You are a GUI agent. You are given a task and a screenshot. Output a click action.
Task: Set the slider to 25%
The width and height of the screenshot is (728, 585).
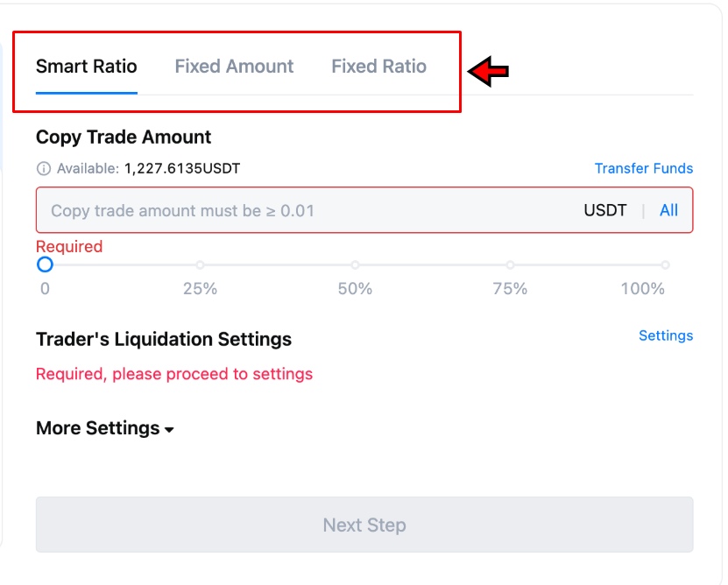pos(200,264)
